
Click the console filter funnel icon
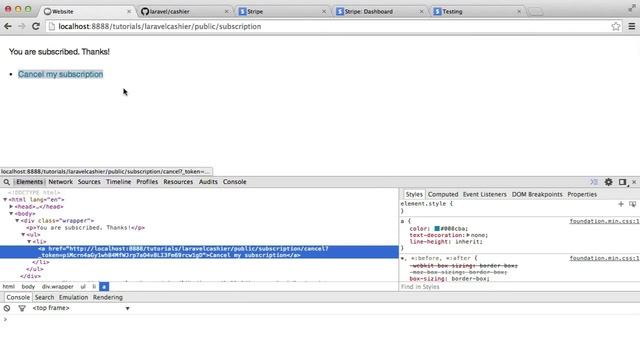point(22,308)
